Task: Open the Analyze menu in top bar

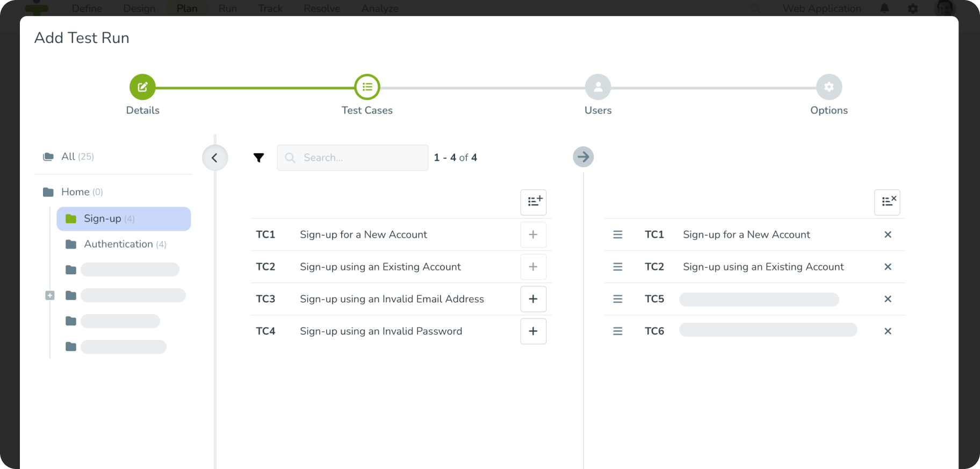Action: click(x=380, y=9)
